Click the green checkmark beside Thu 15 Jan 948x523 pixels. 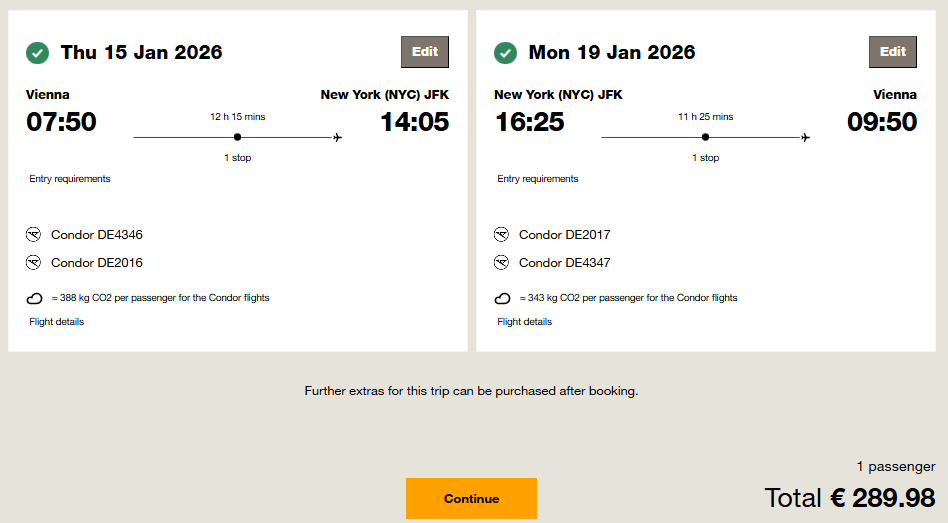click(37, 52)
